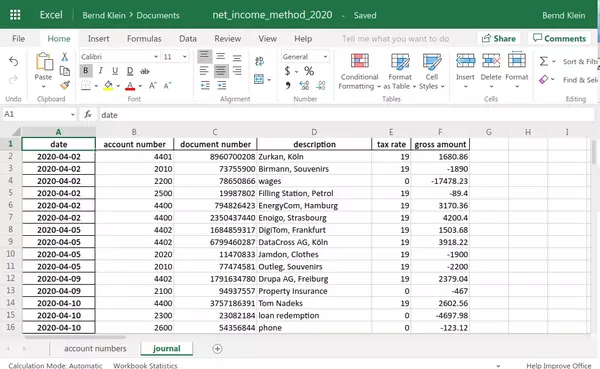The width and height of the screenshot is (600, 369).
Task: Open the Font Color dropdown arrow
Action: [140, 86]
